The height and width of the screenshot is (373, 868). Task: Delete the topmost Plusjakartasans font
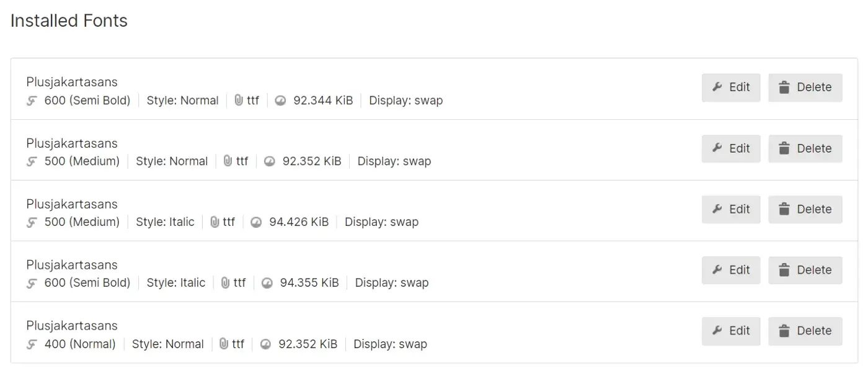tap(805, 87)
